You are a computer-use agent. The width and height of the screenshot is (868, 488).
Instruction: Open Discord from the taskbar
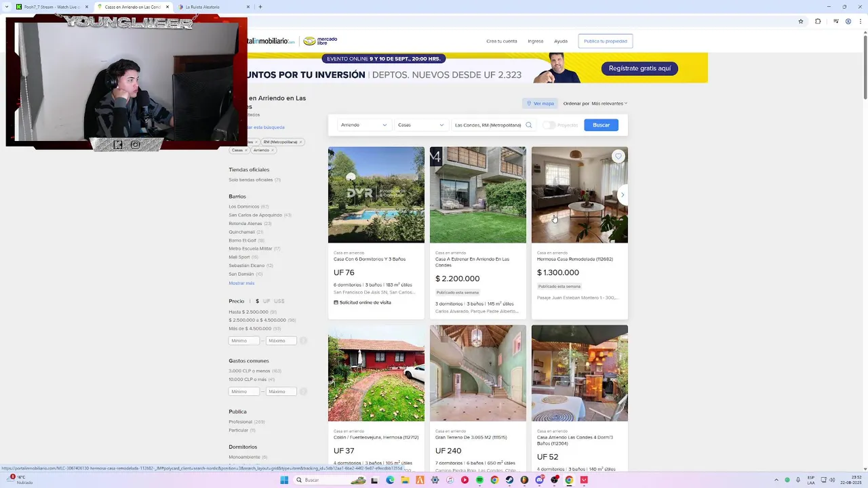540,480
